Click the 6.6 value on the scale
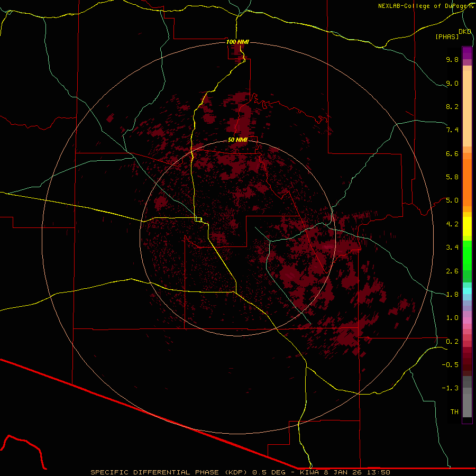Image resolution: width=476 pixels, height=476 pixels. pos(452,153)
